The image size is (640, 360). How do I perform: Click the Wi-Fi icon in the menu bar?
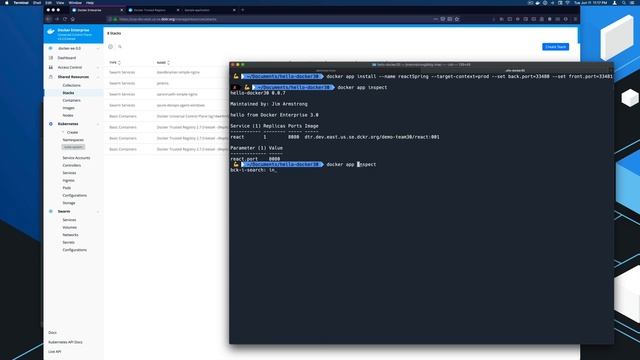pyautogui.click(x=567, y=2)
